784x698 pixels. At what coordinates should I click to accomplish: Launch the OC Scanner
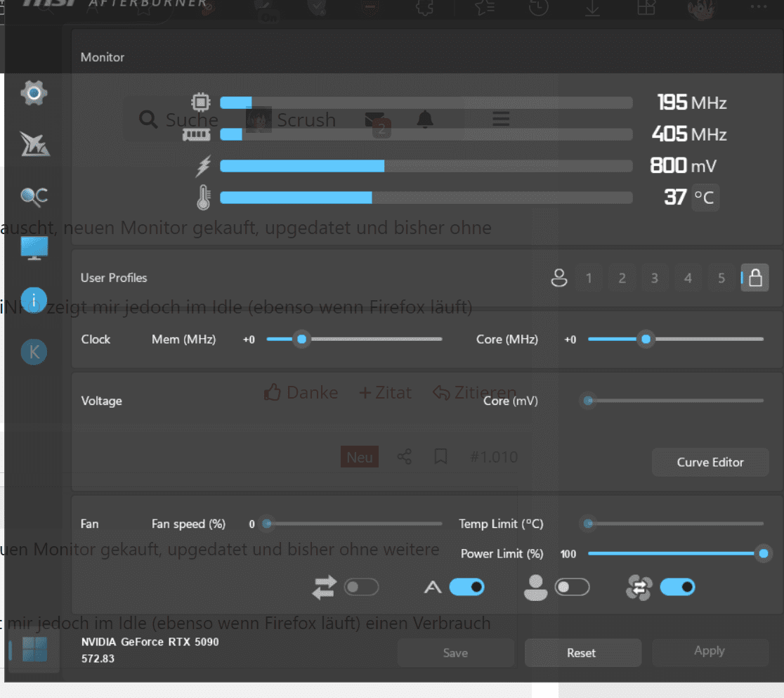(34, 196)
